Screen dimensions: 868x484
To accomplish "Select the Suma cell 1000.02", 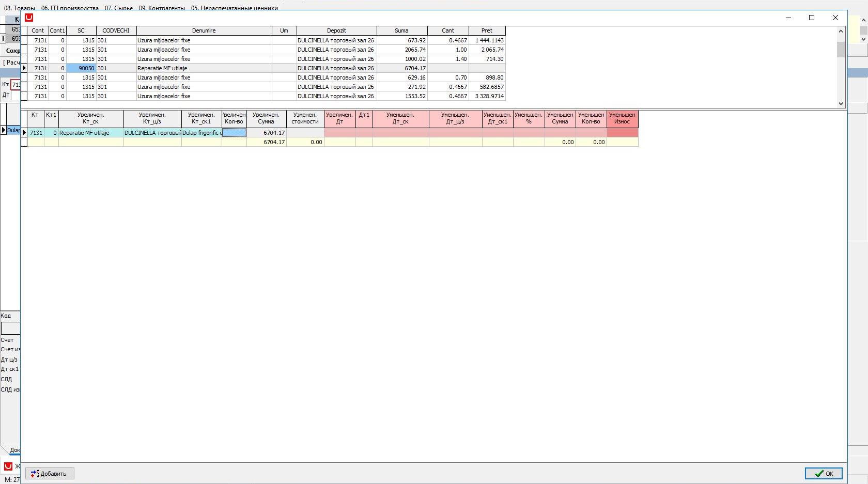I will (402, 59).
